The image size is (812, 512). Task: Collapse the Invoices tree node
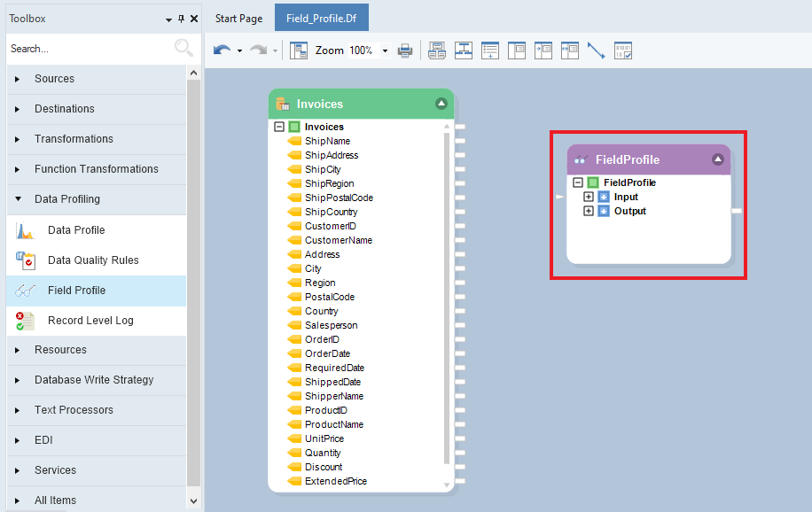click(280, 127)
